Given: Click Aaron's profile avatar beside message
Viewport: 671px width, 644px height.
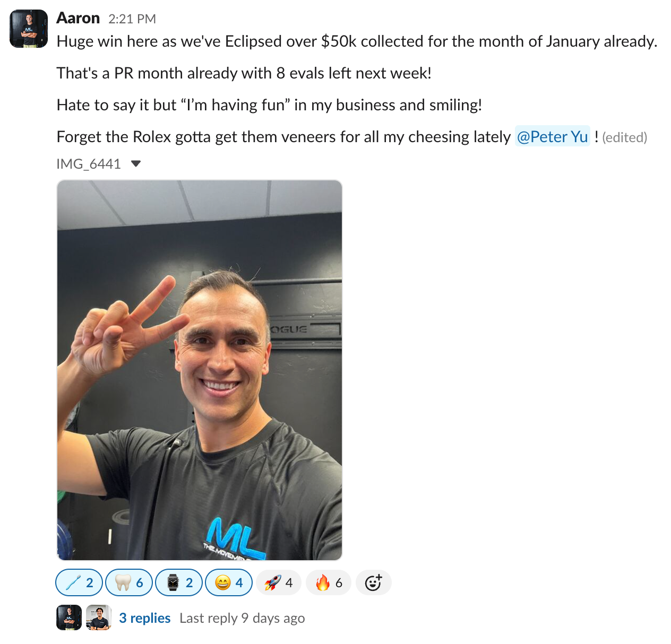Looking at the screenshot, I should [x=29, y=29].
